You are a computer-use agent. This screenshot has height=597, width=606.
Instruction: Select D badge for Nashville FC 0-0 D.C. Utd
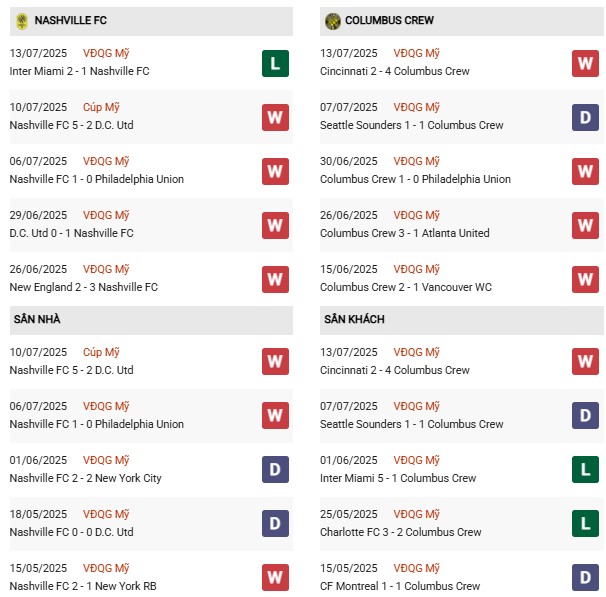275,524
